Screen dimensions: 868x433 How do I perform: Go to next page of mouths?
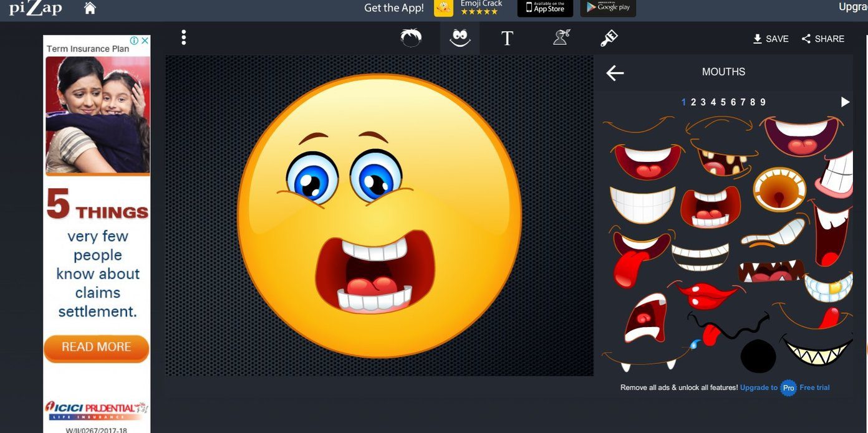[x=845, y=102]
